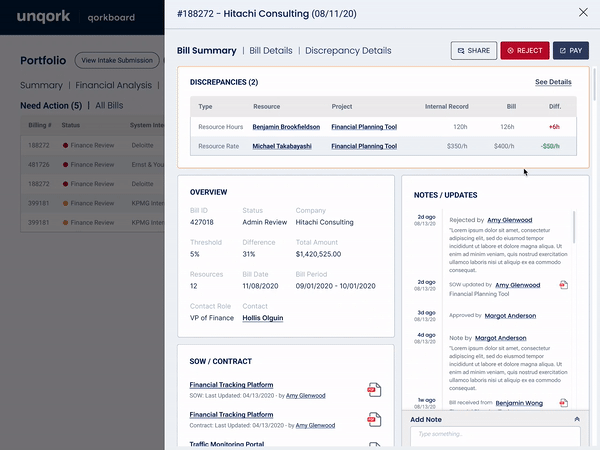Open bill 481726 row in Portfolio table
This screenshot has width=600, height=450.
(92, 165)
